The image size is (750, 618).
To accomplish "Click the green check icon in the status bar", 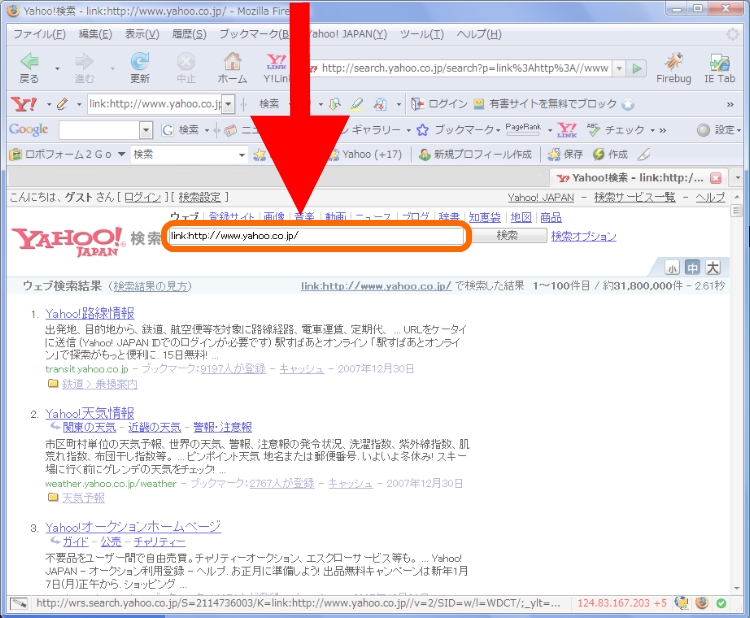I will pos(721,603).
